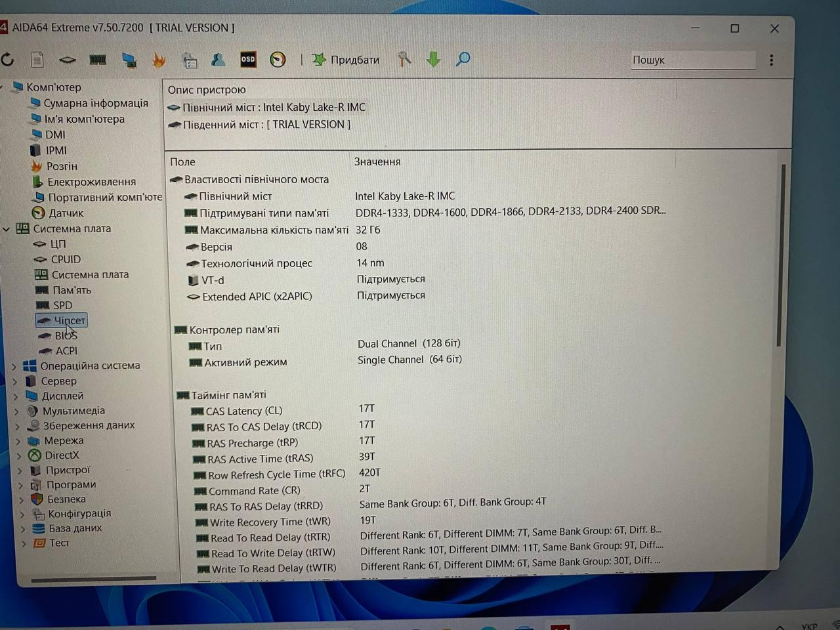Screen dimensions: 840x630
Task: Open Сумарна інформація in the tree
Action: click(x=96, y=103)
